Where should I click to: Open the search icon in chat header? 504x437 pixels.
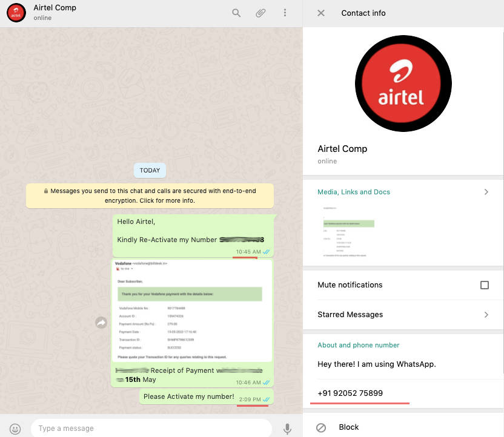tap(236, 12)
